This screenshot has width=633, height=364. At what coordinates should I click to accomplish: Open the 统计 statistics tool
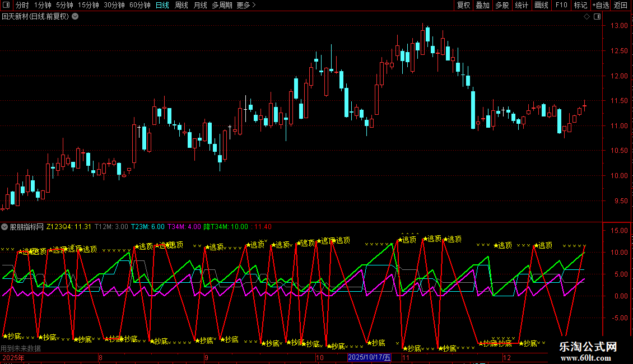point(521,5)
